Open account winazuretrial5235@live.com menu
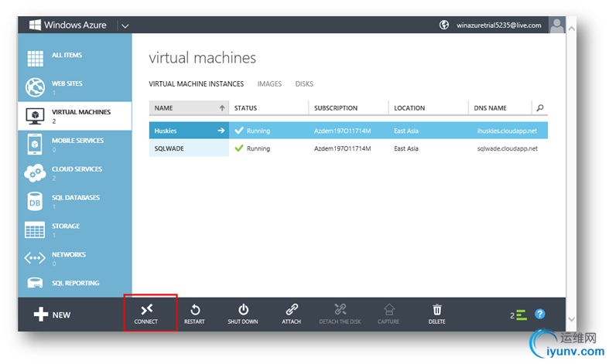The image size is (609, 364). point(498,26)
